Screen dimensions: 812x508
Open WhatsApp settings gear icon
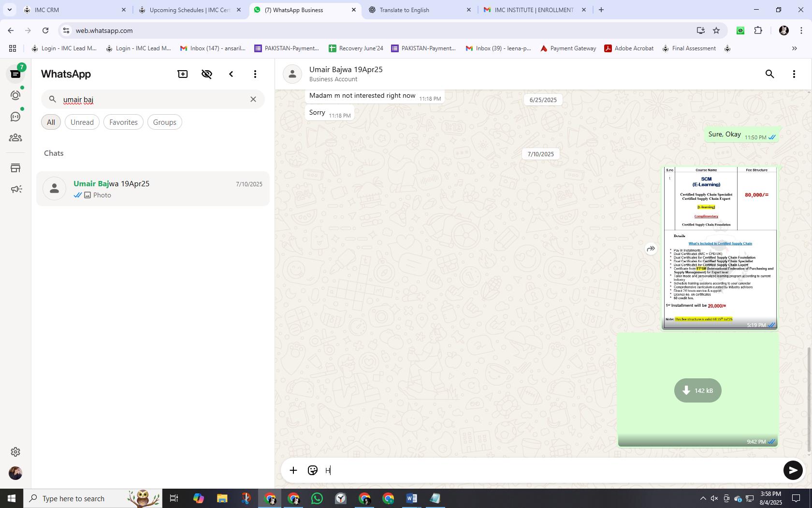(x=15, y=451)
